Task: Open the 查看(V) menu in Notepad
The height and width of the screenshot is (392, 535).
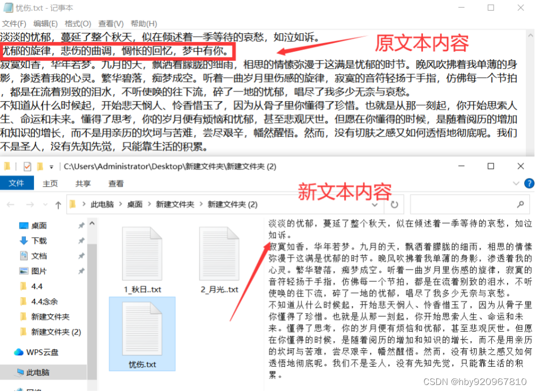Action: coord(111,24)
